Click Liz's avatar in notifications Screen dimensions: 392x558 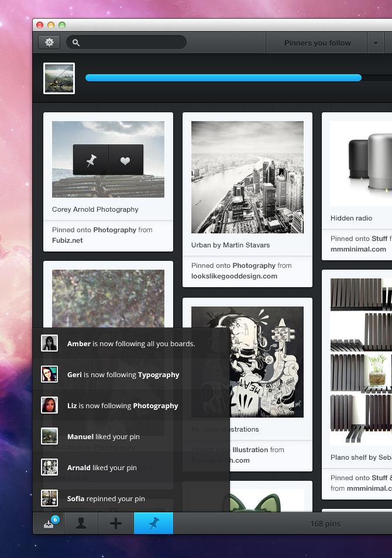tap(50, 405)
